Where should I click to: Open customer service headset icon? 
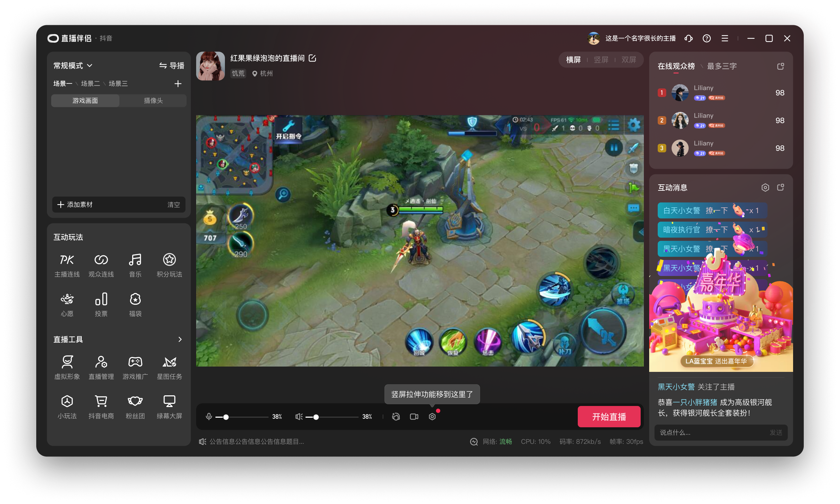pyautogui.click(x=688, y=38)
